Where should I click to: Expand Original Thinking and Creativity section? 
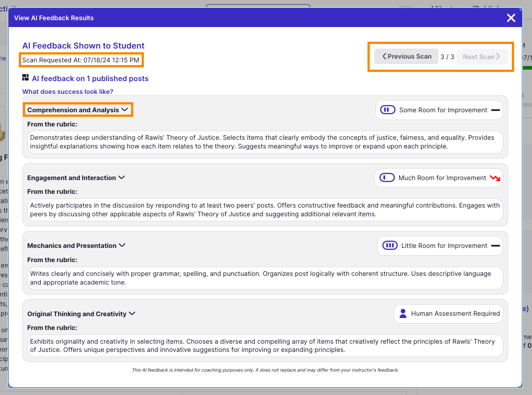click(x=132, y=313)
